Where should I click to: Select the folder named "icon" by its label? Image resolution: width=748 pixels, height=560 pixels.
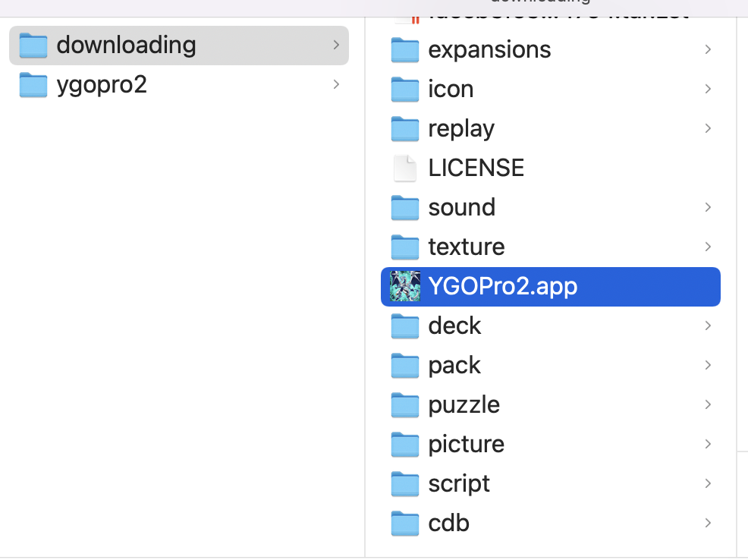[451, 90]
